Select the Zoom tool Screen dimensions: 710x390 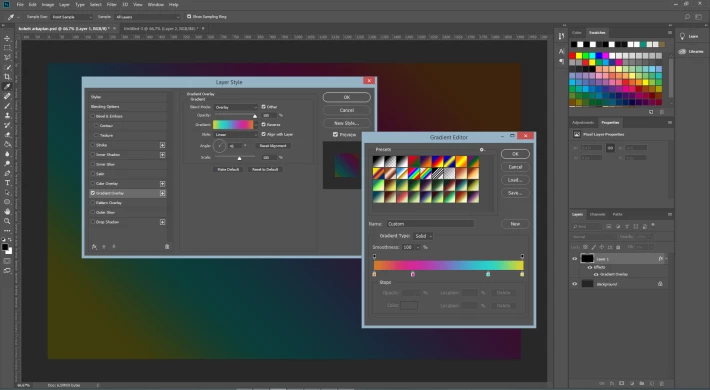pos(7,221)
